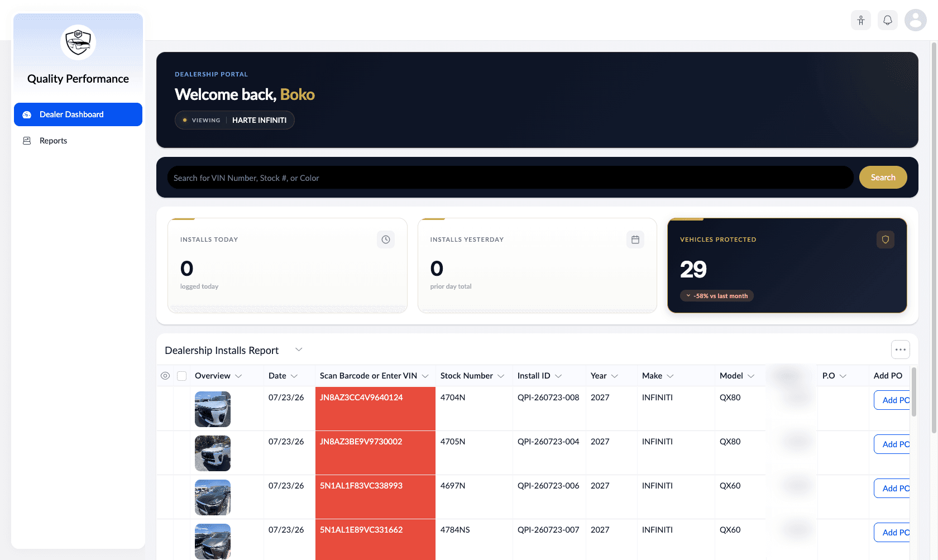
Task: Click the Dealer Dashboard gauge icon
Action: pyautogui.click(x=27, y=114)
